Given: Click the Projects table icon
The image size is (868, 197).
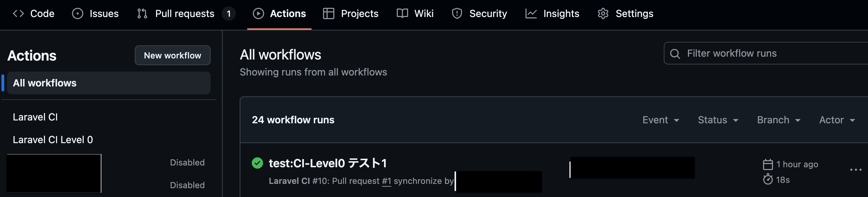Looking at the screenshot, I should [x=329, y=13].
